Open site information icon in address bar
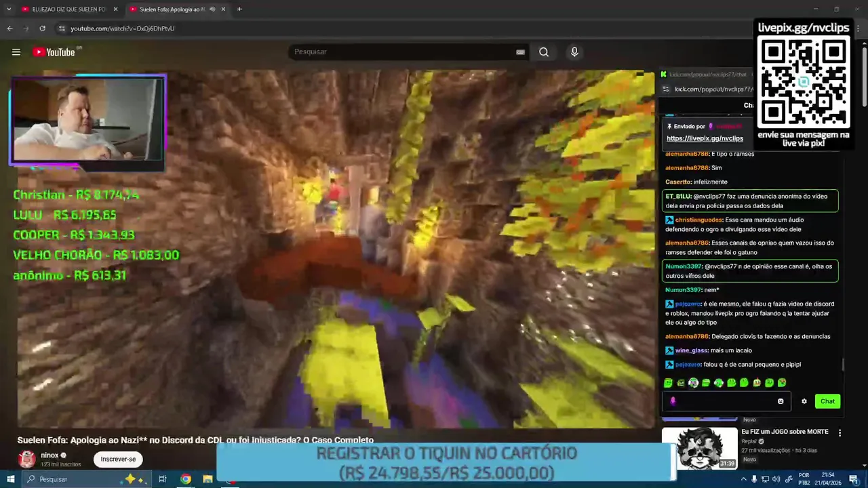 pos(62,28)
